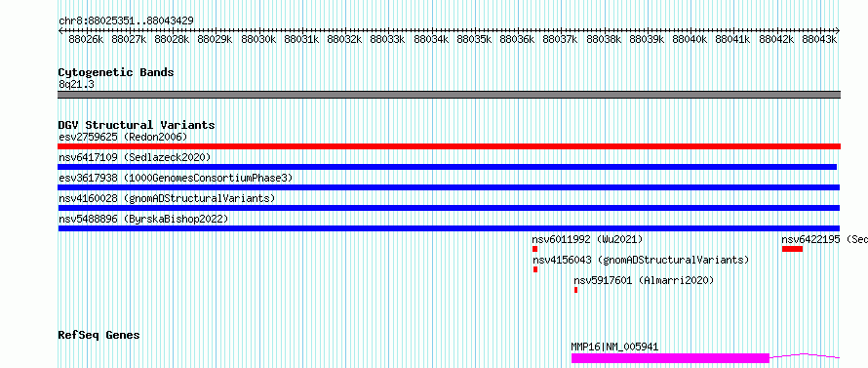This screenshot has height=368, width=868.
Task: Click the 8q21.3 band label
Action: (x=76, y=84)
